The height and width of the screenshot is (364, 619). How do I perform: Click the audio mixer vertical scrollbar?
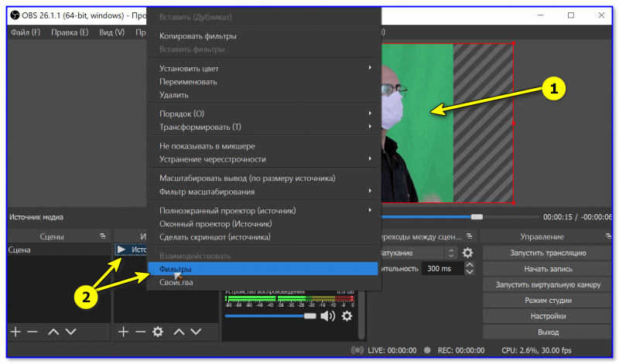361,315
